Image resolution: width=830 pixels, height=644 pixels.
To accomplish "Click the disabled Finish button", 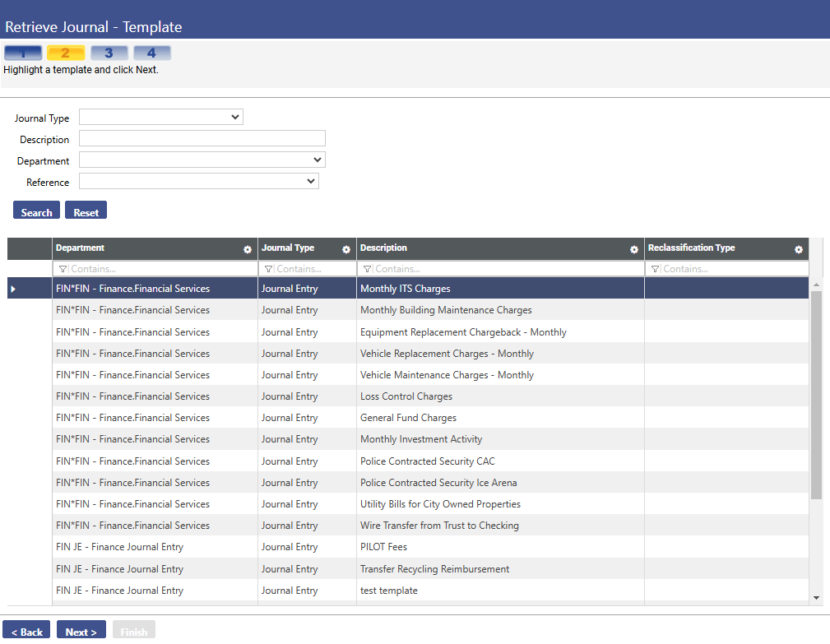I will [x=134, y=630].
